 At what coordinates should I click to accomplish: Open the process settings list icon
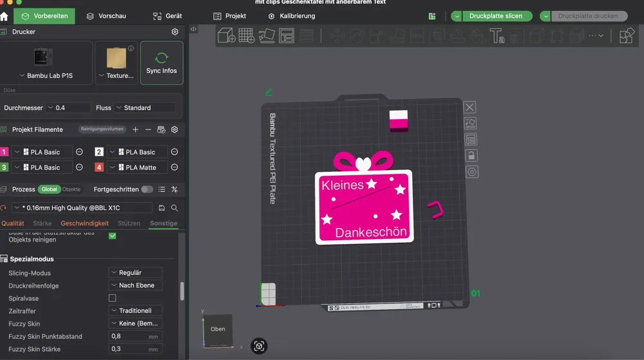(162, 189)
